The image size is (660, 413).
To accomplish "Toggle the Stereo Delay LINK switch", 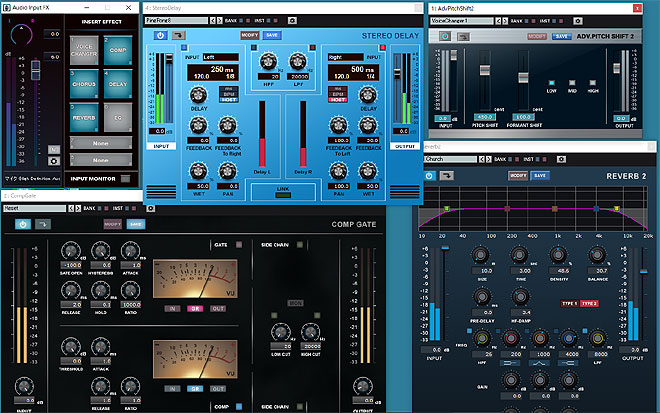I will pyautogui.click(x=283, y=195).
